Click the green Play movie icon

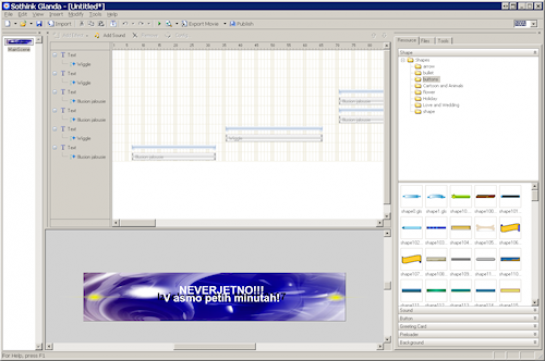pyautogui.click(x=159, y=24)
